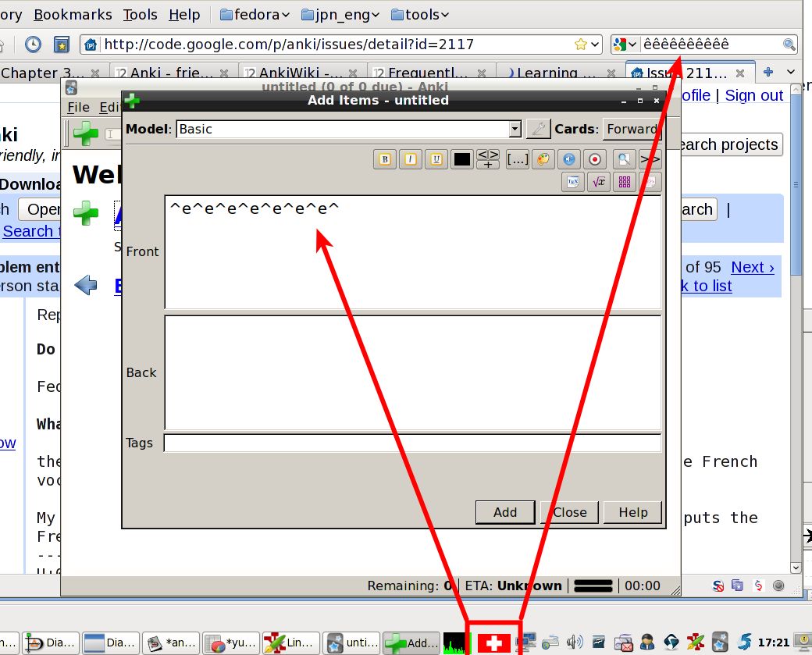
Task: Switch to the 'AnkiWiki' browser tab
Action: coord(302,73)
